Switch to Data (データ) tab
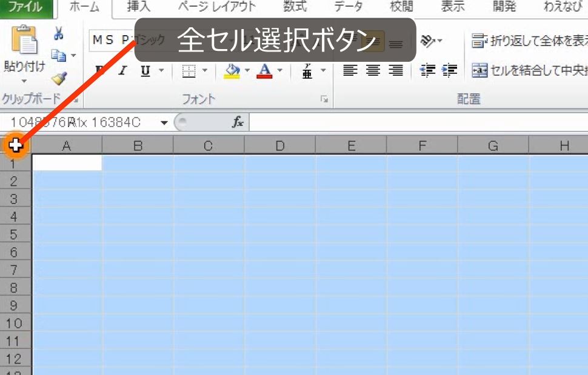 (x=349, y=7)
